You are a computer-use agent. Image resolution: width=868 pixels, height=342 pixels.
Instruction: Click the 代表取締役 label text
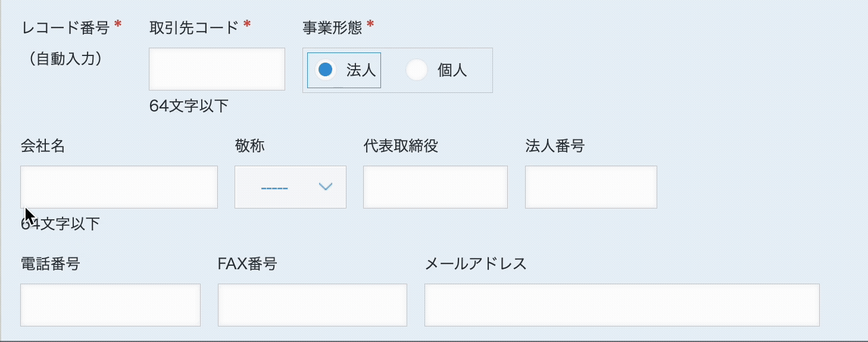tap(401, 146)
